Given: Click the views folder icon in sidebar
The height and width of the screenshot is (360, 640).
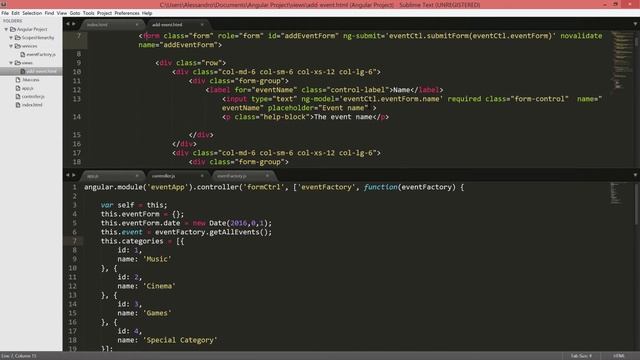Looking at the screenshot, I should [x=18, y=63].
